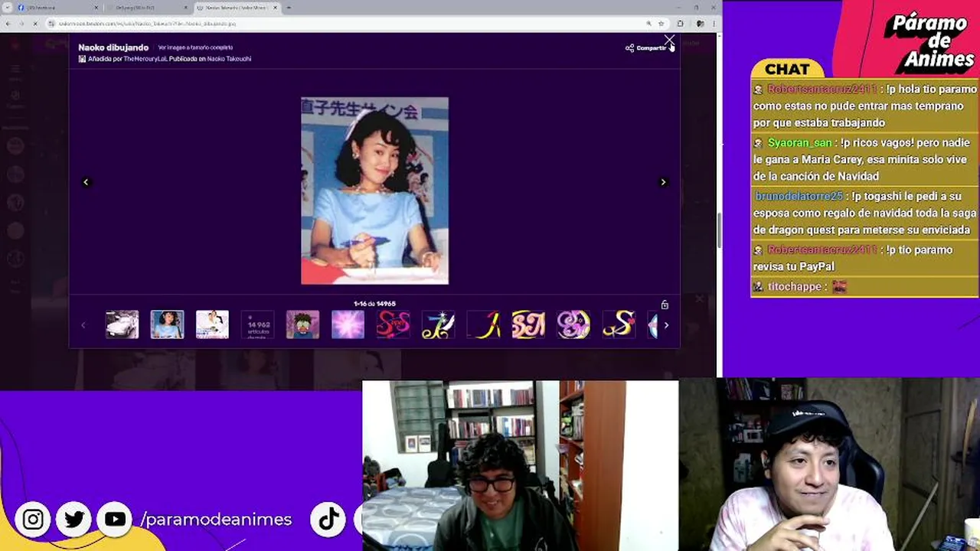
Task: Open 'Ver imagen a tamaño completo' link
Action: pyautogui.click(x=195, y=47)
